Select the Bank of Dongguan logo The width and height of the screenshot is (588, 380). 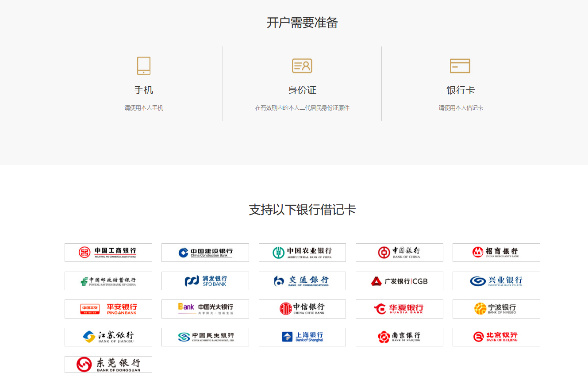click(108, 365)
